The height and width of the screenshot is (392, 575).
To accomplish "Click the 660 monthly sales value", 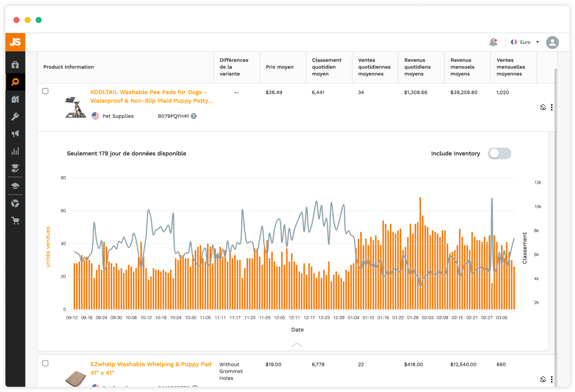I will tap(501, 364).
